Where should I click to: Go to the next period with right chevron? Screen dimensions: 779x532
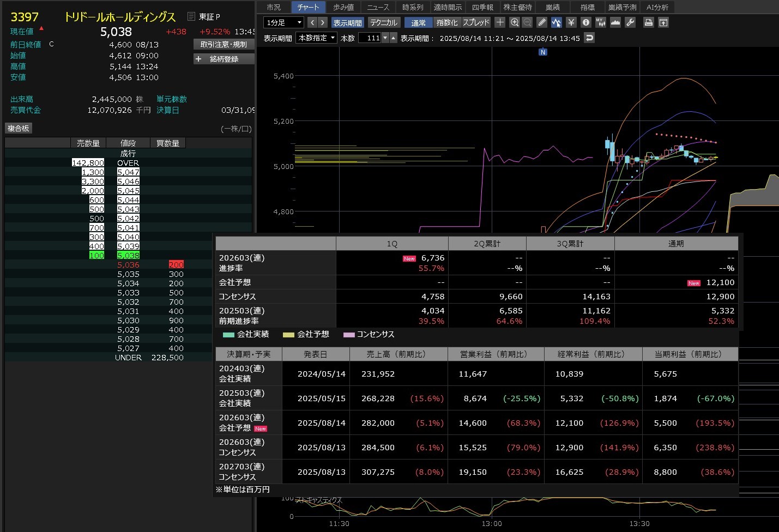[x=323, y=22]
